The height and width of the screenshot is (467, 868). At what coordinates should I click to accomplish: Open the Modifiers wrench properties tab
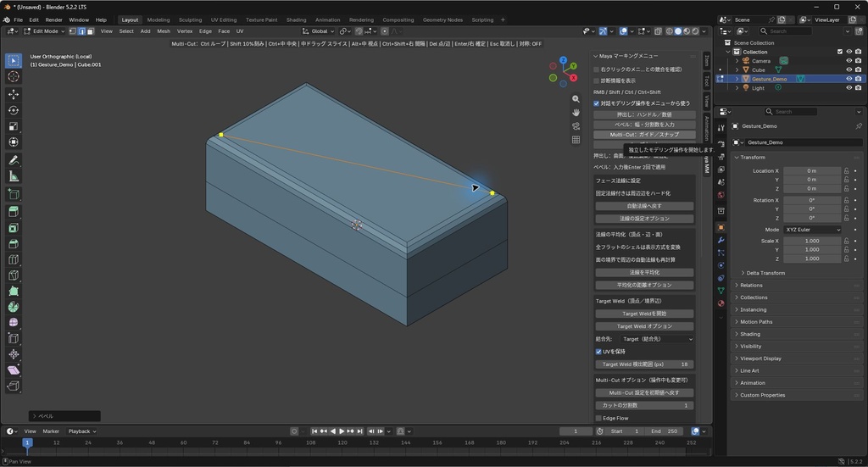point(721,240)
